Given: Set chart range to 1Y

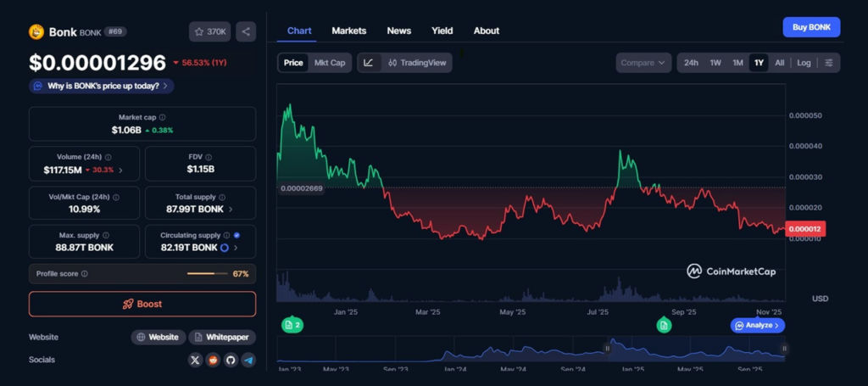Looking at the screenshot, I should coord(759,63).
